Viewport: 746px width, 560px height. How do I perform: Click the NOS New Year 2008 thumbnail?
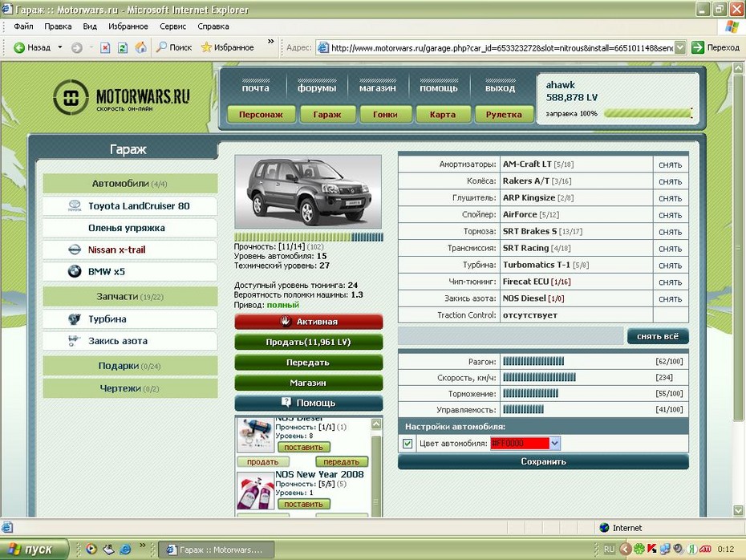pos(256,491)
